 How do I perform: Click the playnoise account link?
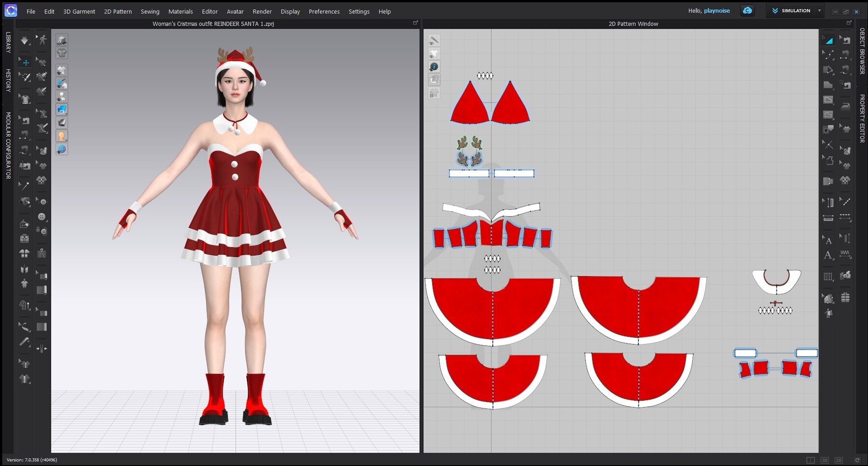[x=717, y=10]
